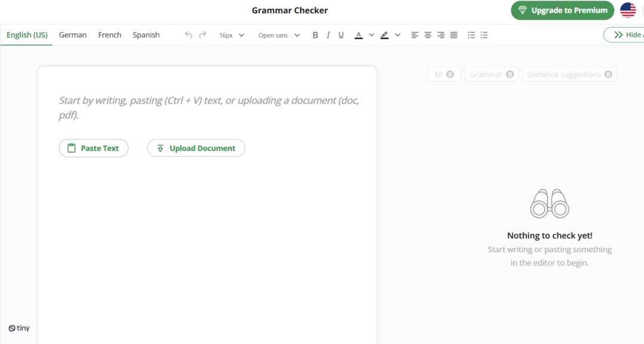Click the US flag language icon
The height and width of the screenshot is (344, 644).
coord(628,10)
